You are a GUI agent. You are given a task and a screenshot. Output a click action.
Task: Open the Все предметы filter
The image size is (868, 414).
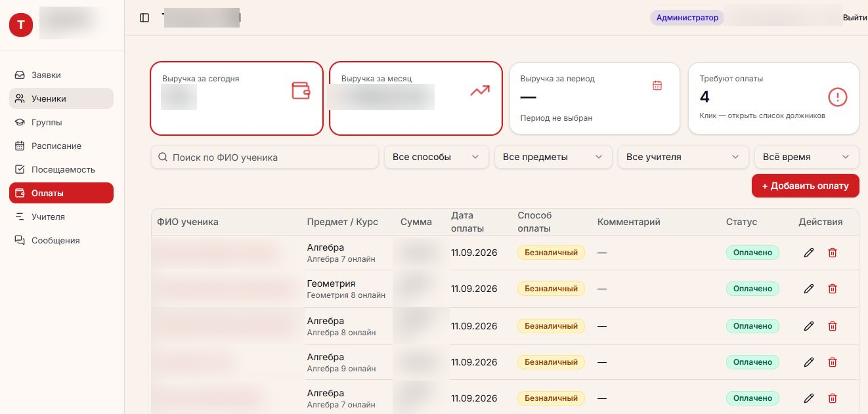click(x=553, y=157)
